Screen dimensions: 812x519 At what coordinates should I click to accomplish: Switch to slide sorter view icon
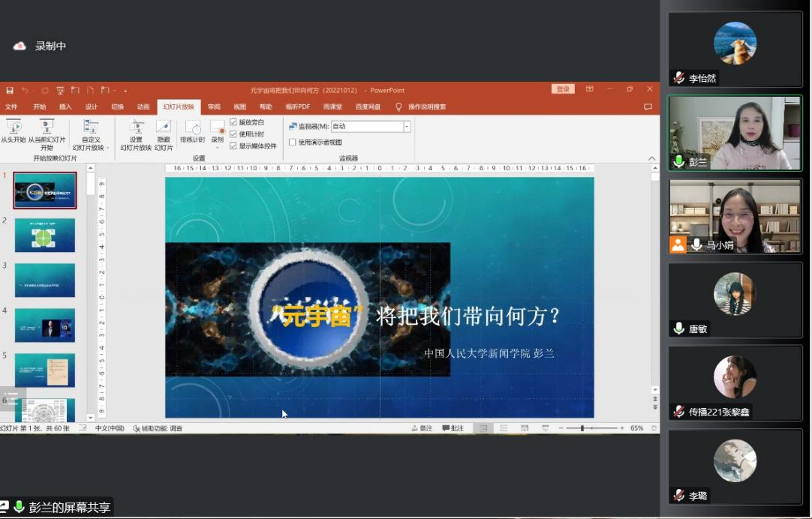tap(504, 428)
